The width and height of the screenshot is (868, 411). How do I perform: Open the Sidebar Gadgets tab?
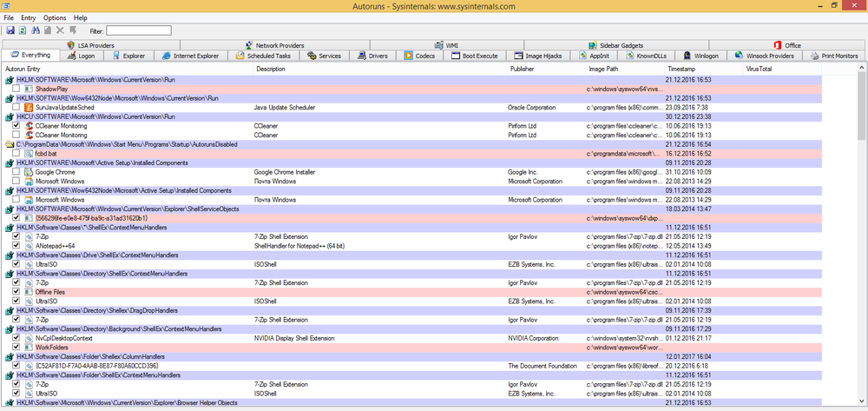pos(616,45)
